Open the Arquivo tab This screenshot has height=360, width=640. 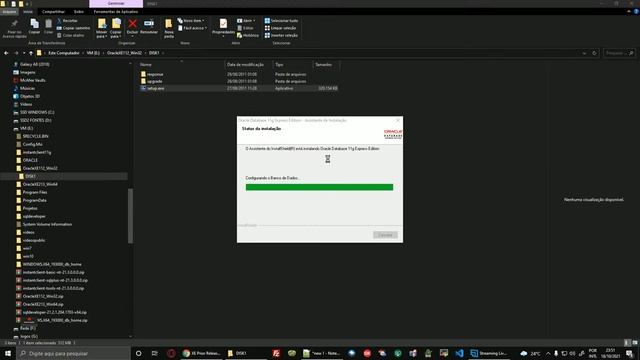tap(9, 11)
